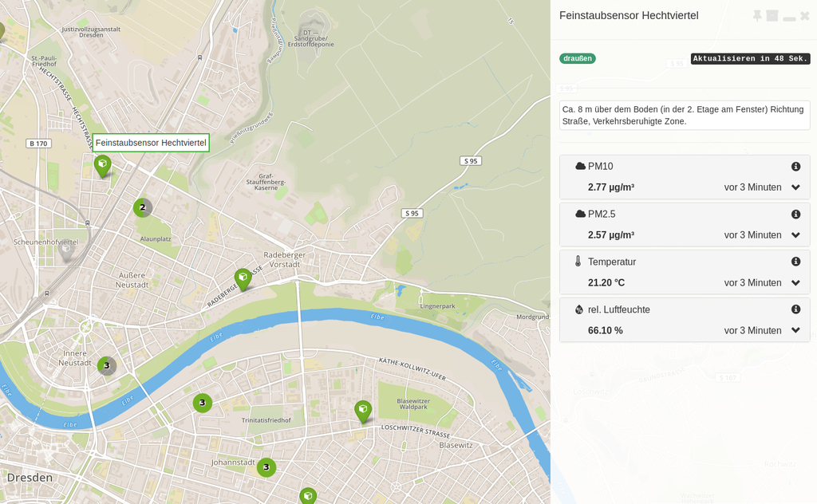Open cluster of 3 sensors at Johannstadt
817x504 pixels.
266,467
